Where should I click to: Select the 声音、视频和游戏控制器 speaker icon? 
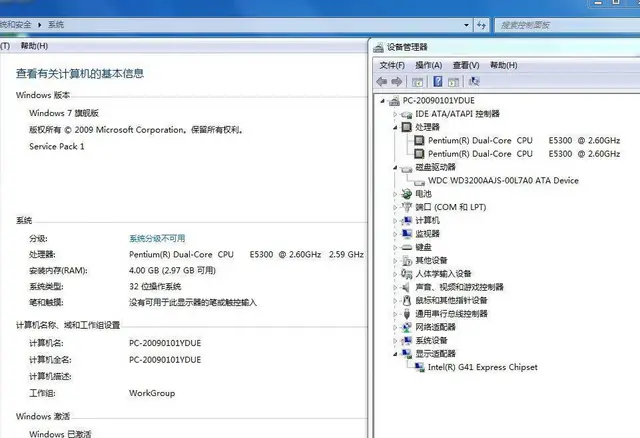(406, 287)
